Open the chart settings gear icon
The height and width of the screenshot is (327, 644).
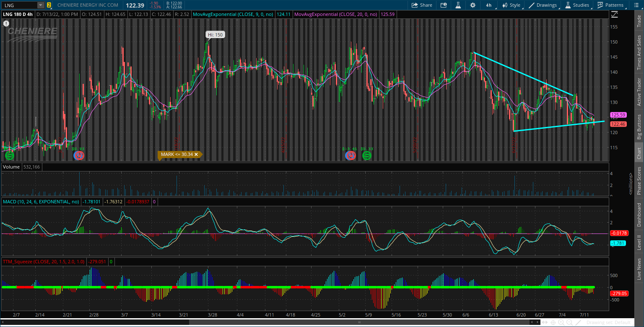(473, 5)
